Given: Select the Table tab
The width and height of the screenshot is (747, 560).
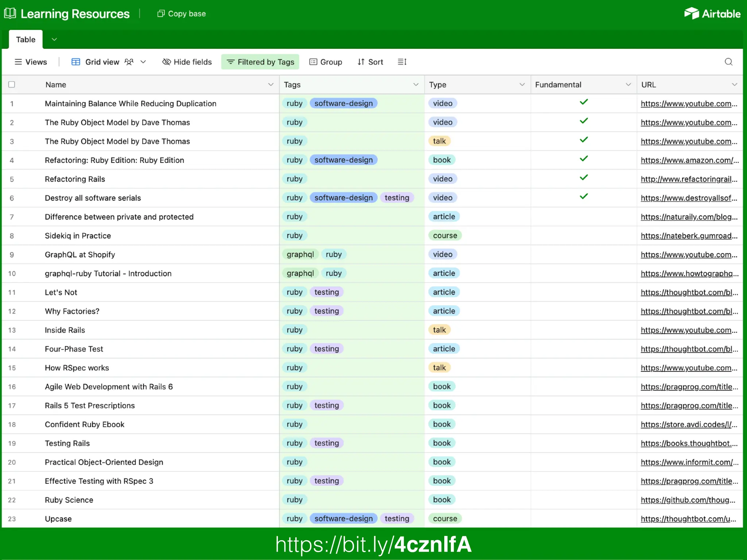Looking at the screenshot, I should (26, 39).
